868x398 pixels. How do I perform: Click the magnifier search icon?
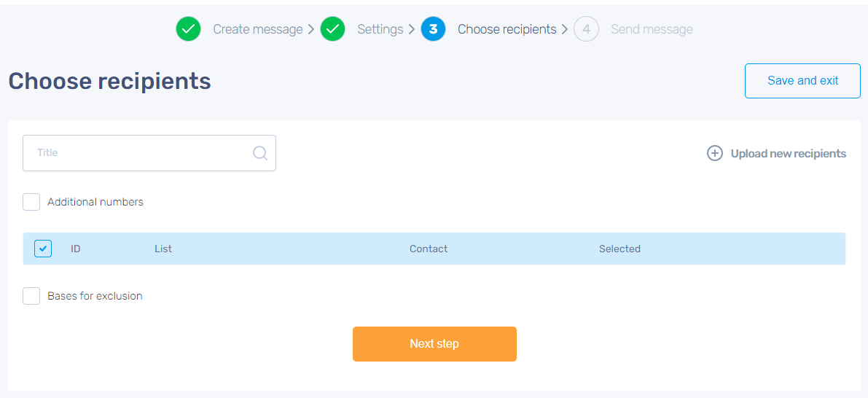[x=260, y=153]
